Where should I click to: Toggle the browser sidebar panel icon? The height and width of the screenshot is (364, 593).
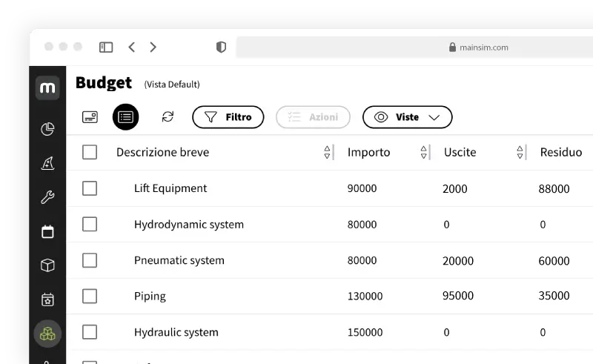pos(106,47)
